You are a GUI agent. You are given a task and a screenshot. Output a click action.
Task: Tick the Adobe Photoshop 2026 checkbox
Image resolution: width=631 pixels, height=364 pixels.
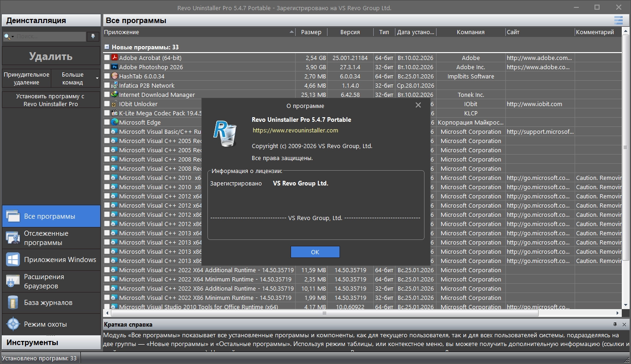(107, 67)
